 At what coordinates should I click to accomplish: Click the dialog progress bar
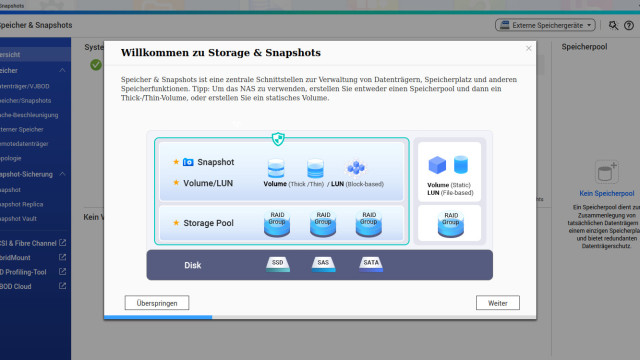tap(320, 317)
